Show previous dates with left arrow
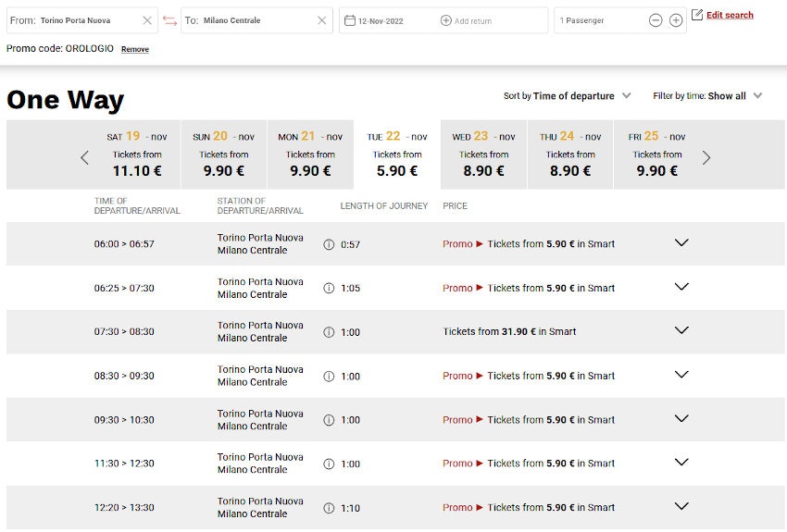This screenshot has height=532, width=787. point(84,157)
